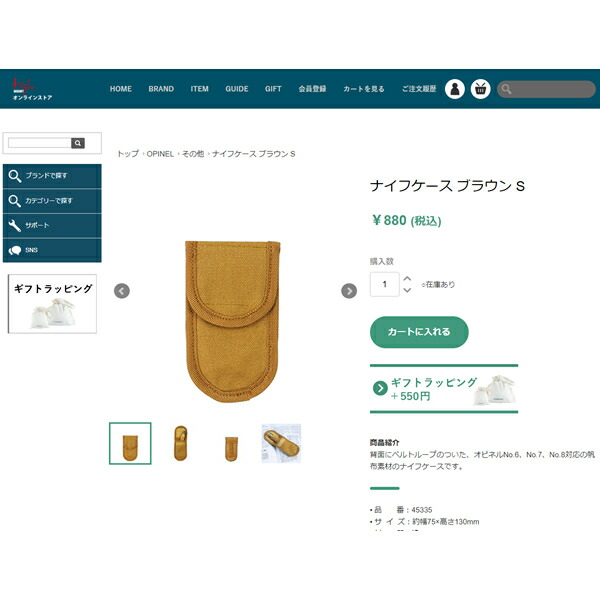This screenshot has height=600, width=600.
Task: Open the shopping basket icon
Action: pyautogui.click(x=480, y=89)
